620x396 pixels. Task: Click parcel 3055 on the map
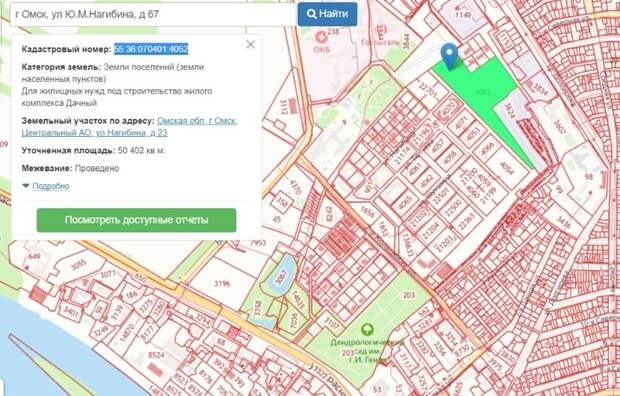pyautogui.click(x=78, y=265)
